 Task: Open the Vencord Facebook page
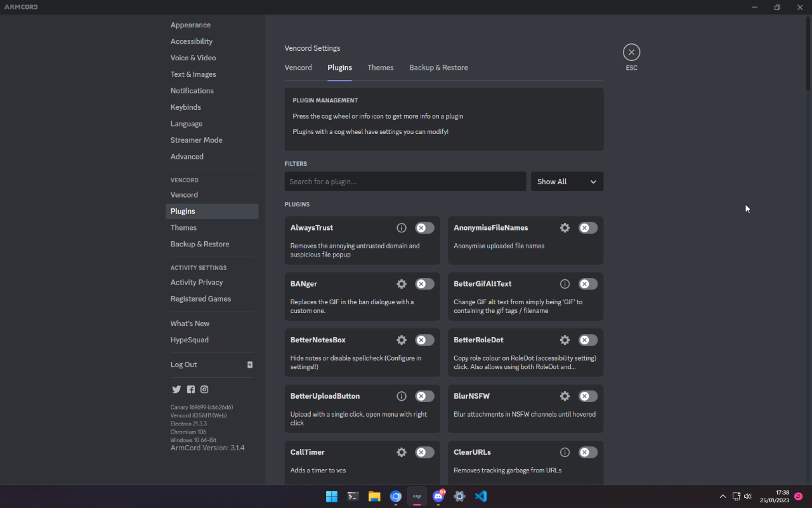(190, 389)
